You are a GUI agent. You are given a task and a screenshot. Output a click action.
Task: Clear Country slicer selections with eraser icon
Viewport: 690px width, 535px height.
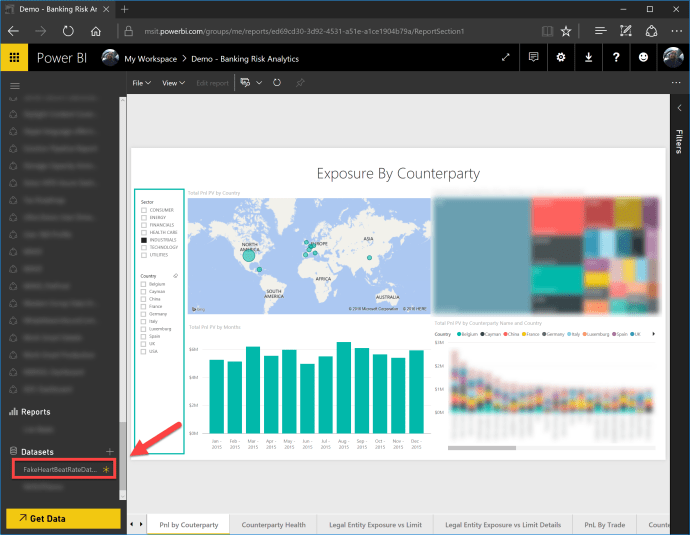tap(176, 276)
